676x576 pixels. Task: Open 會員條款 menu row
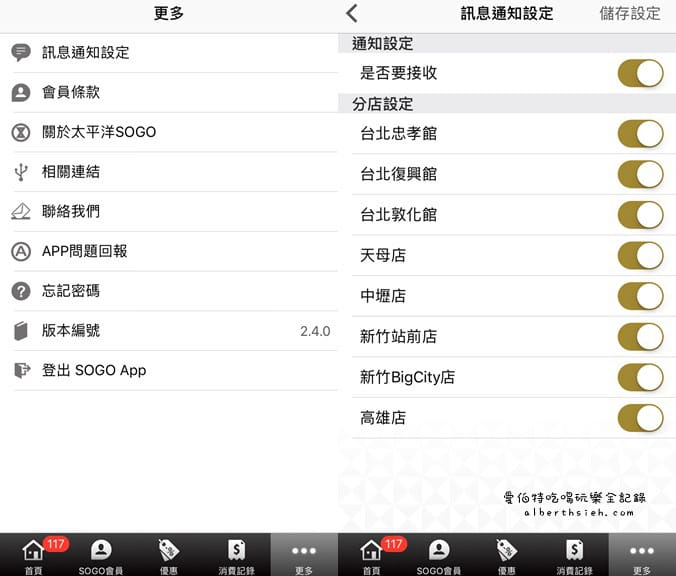click(169, 92)
